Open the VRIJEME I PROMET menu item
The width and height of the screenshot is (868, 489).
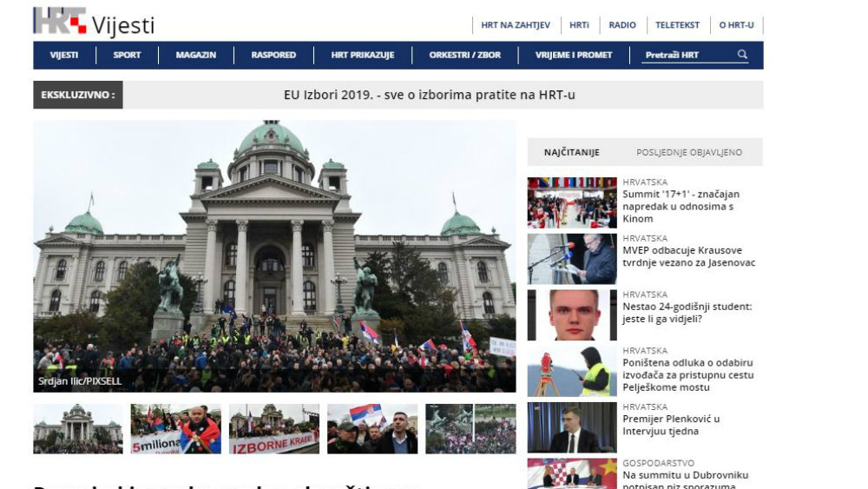click(x=574, y=55)
